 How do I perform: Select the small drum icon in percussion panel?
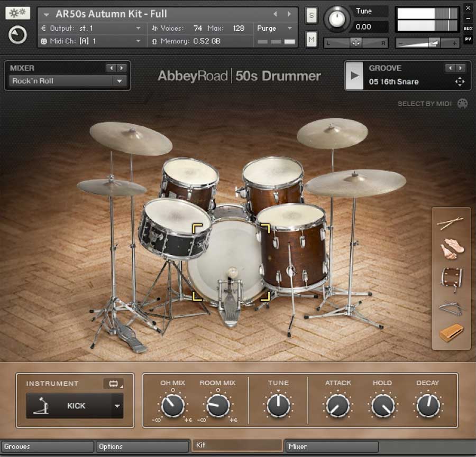click(452, 278)
